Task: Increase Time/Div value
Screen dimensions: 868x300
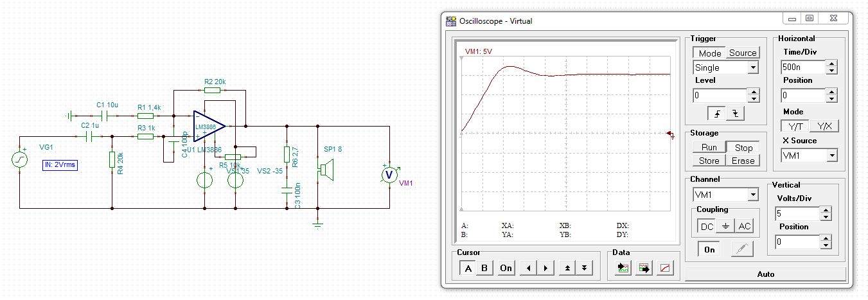Action: pos(833,64)
